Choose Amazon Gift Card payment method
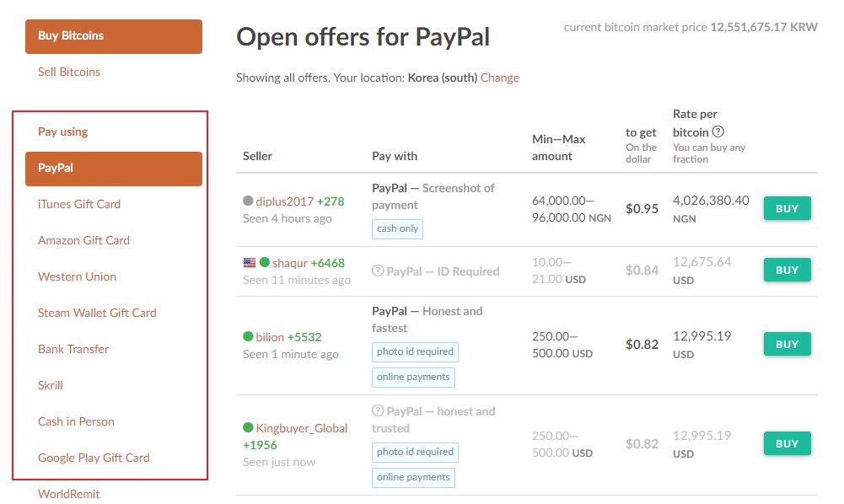844x504 pixels. [x=83, y=240]
